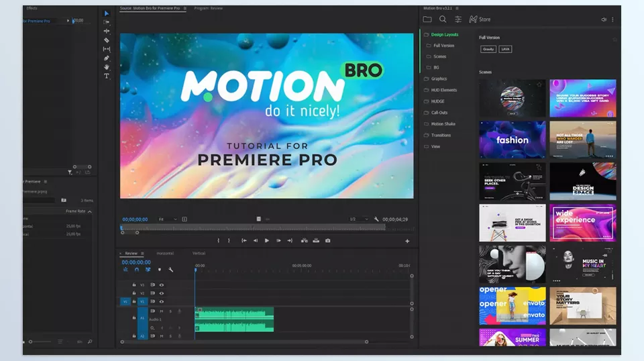The width and height of the screenshot is (644, 361).
Task: Open the Motion Bro folder browser icon
Action: (427, 19)
